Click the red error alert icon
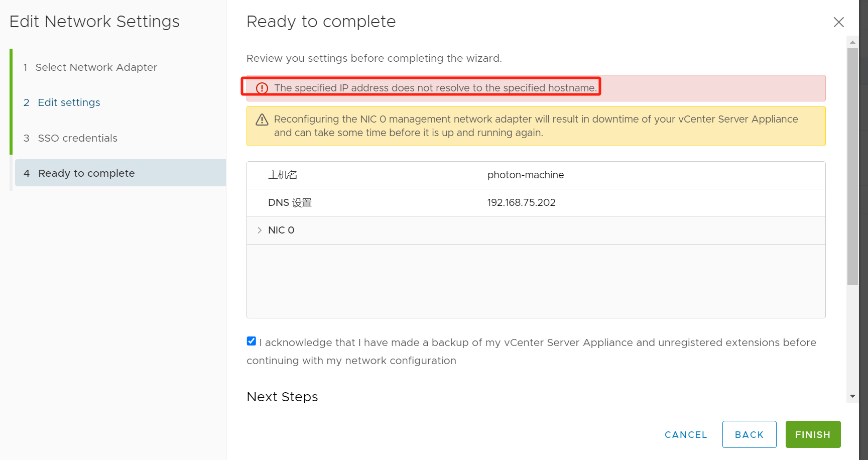The image size is (868, 460). 262,88
